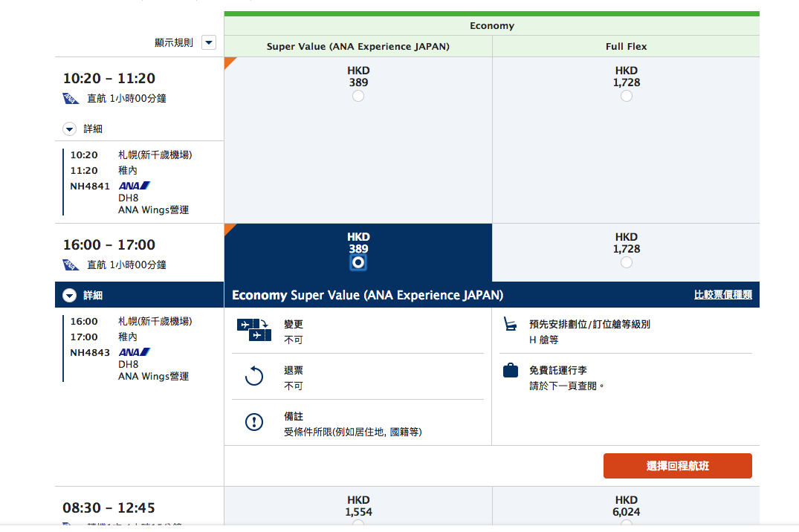Click the 選擇回程航班 button
The height and width of the screenshot is (532, 799).
click(x=677, y=466)
